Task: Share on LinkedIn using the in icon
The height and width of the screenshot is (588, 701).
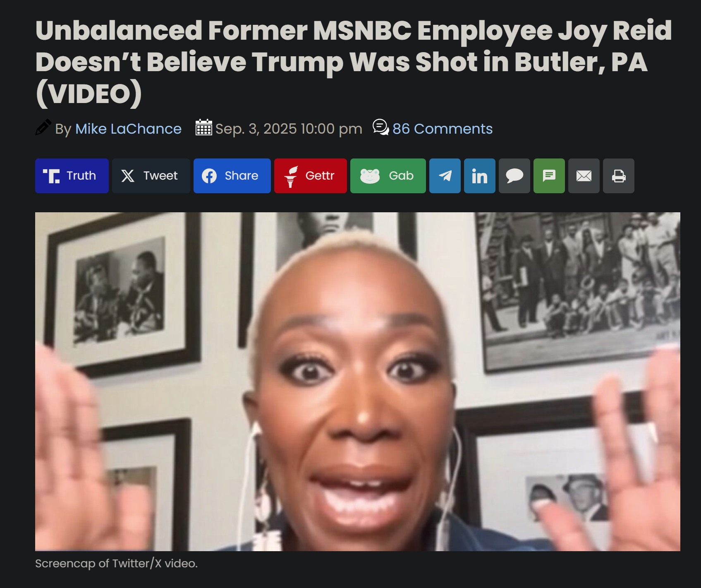Action: click(480, 176)
